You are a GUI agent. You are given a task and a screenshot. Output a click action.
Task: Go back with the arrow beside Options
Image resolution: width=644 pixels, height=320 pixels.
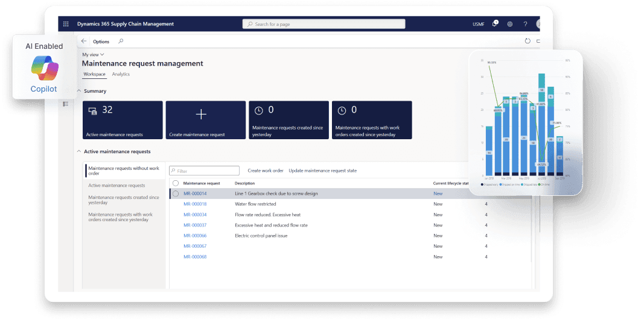coord(84,41)
